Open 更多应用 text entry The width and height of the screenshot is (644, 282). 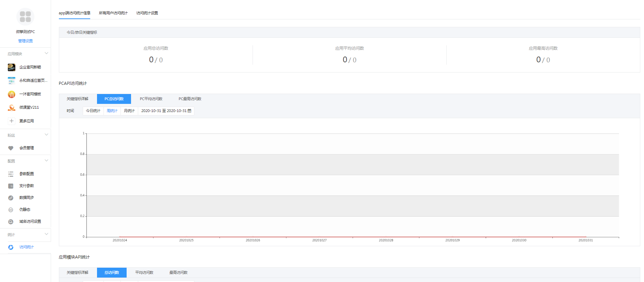click(27, 121)
